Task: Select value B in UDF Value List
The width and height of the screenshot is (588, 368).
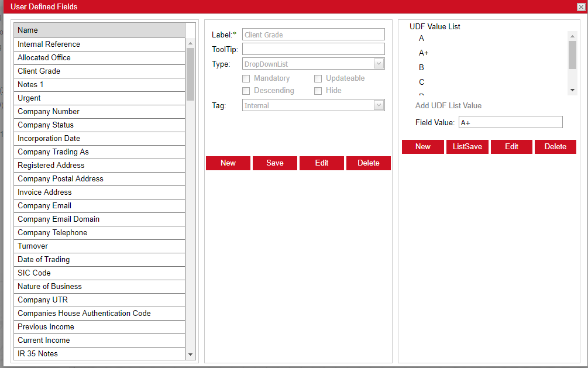Action: [421, 67]
